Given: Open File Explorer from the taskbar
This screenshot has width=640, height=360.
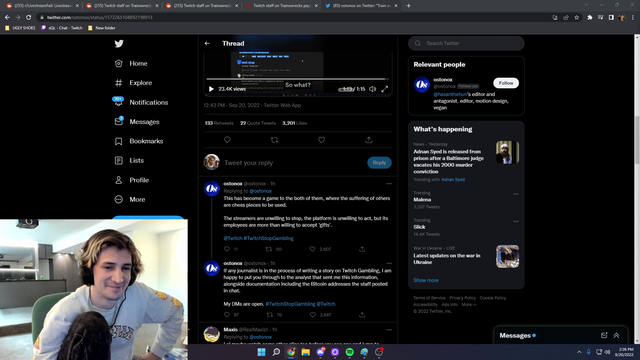Looking at the screenshot, I should (305, 352).
